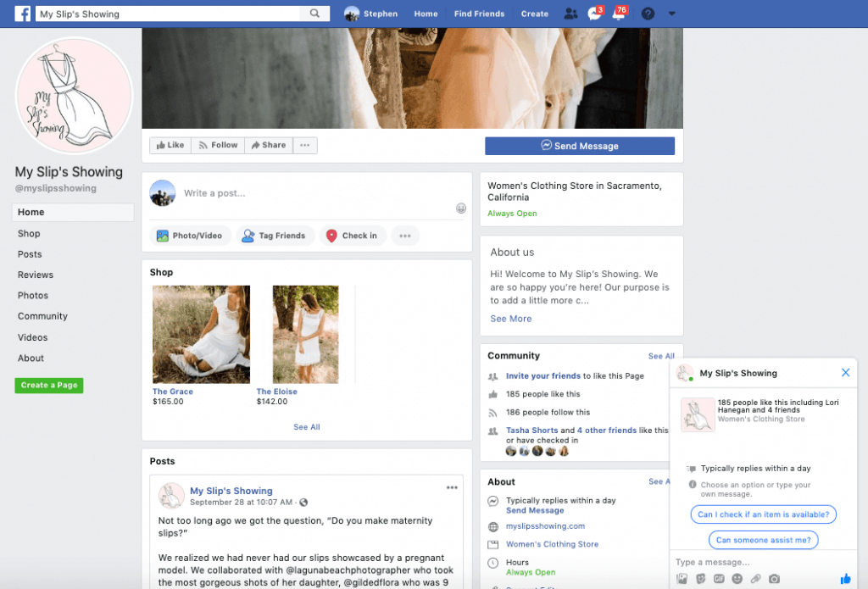
Task: Go to Find Friends in the top bar
Action: 479,14
